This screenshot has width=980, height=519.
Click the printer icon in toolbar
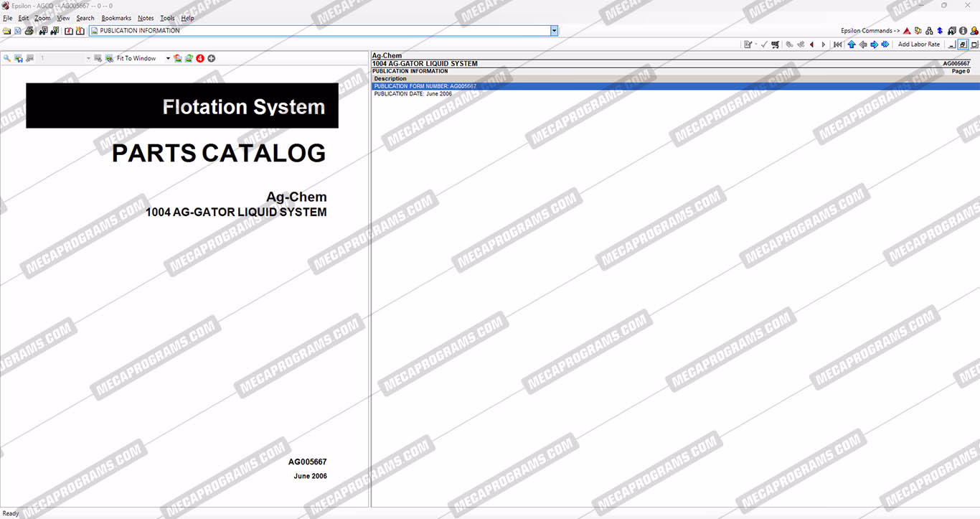click(x=29, y=31)
